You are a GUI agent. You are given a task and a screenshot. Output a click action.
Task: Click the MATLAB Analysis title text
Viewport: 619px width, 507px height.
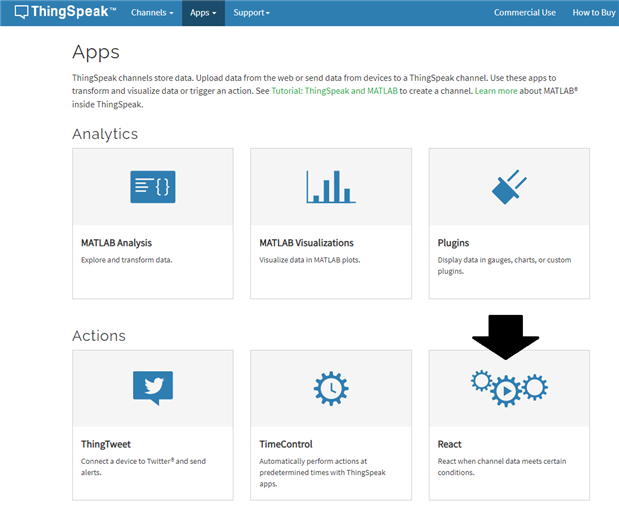click(x=116, y=243)
